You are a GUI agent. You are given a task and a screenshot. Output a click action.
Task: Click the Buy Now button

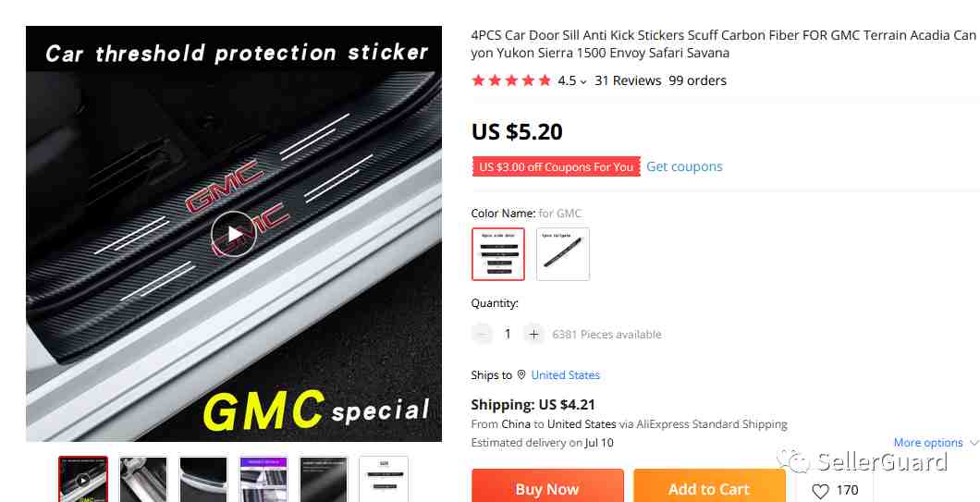pos(547,485)
